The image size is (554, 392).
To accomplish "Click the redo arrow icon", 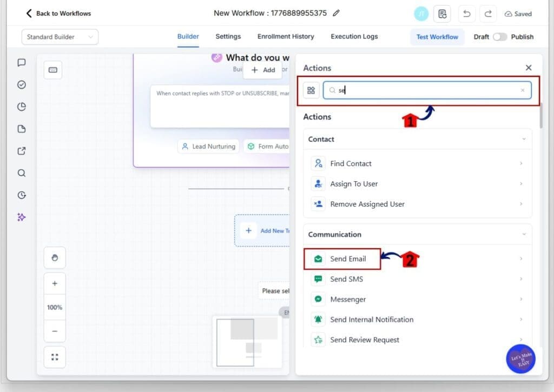I will [489, 14].
